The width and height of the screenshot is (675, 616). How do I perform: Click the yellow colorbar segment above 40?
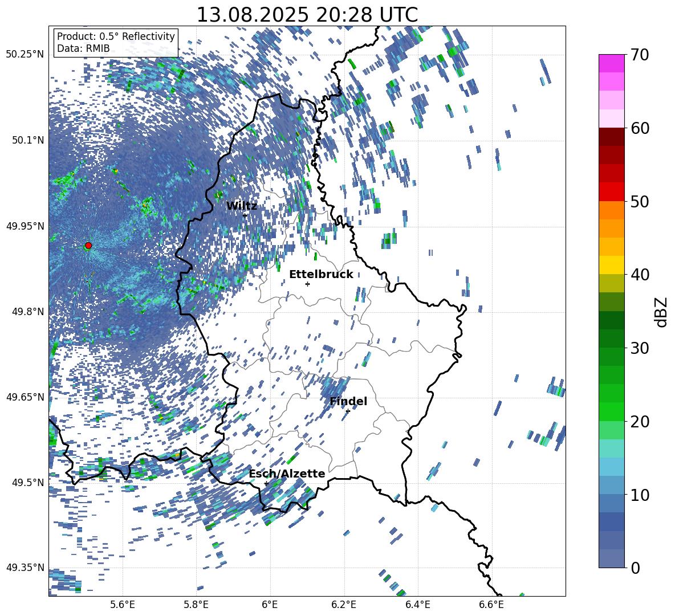(x=611, y=265)
